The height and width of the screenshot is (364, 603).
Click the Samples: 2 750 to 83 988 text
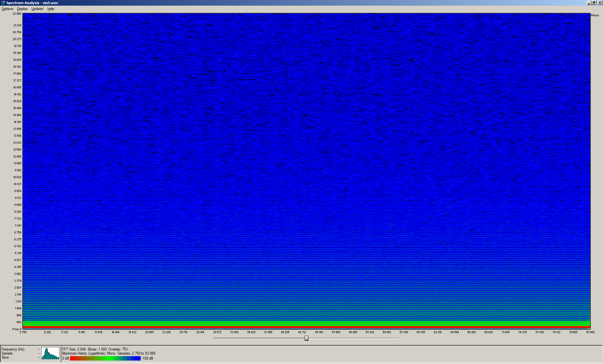(x=136, y=353)
